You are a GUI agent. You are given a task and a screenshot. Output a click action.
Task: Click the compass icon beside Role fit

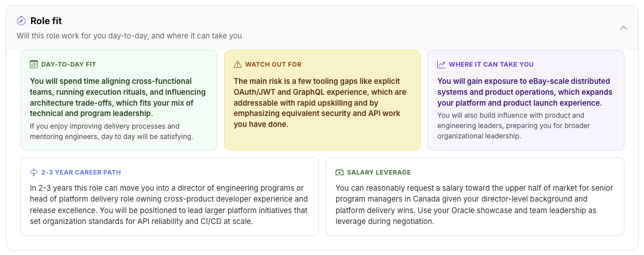[21, 21]
